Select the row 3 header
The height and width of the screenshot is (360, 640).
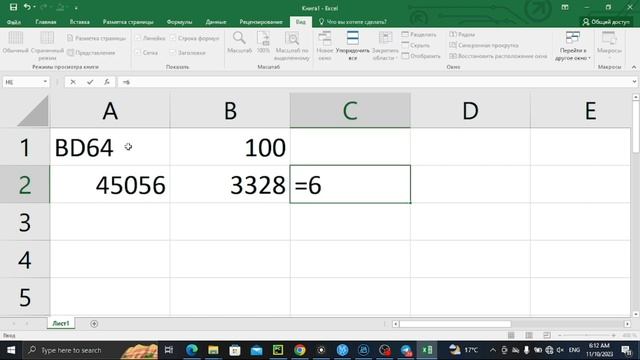click(24, 222)
